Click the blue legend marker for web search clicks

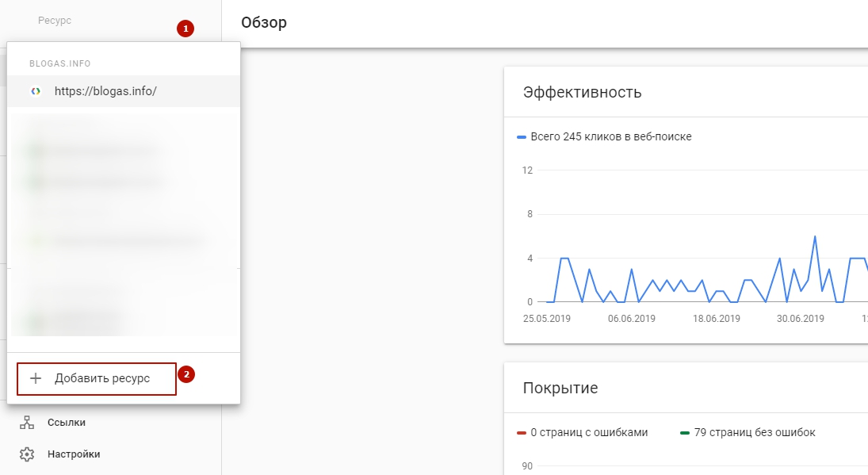522,137
